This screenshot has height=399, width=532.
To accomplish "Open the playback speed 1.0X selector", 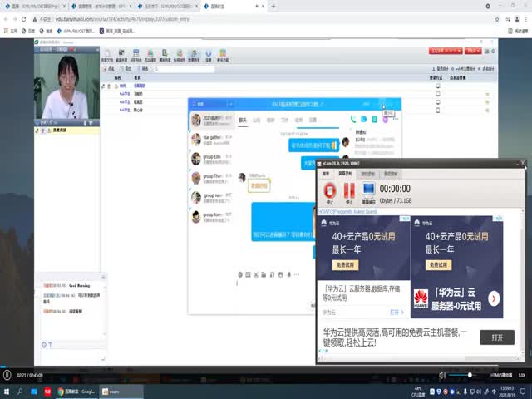I will pos(521,375).
